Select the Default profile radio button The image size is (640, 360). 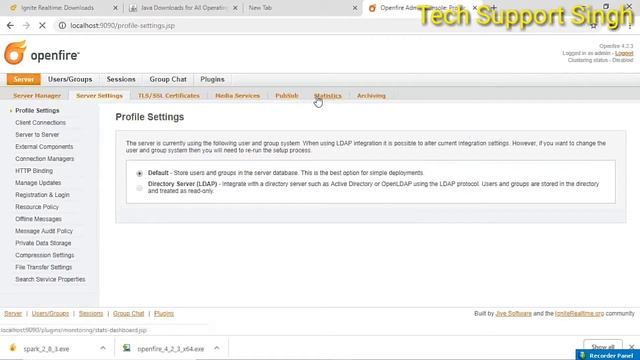(x=140, y=173)
